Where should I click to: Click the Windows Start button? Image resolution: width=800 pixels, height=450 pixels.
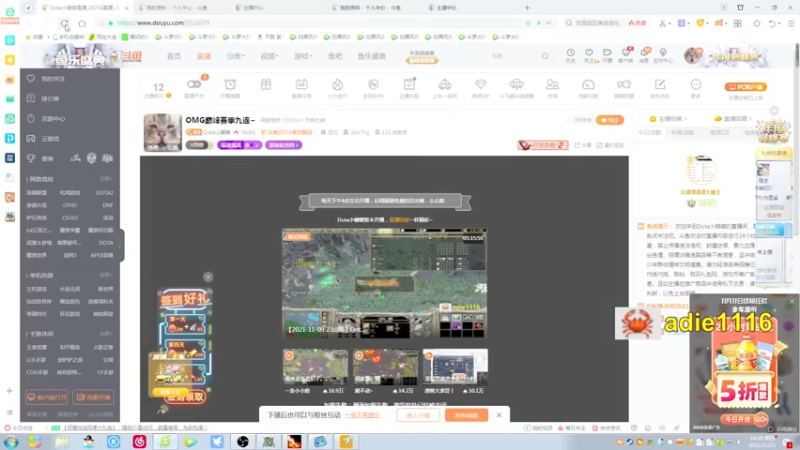click(11, 442)
